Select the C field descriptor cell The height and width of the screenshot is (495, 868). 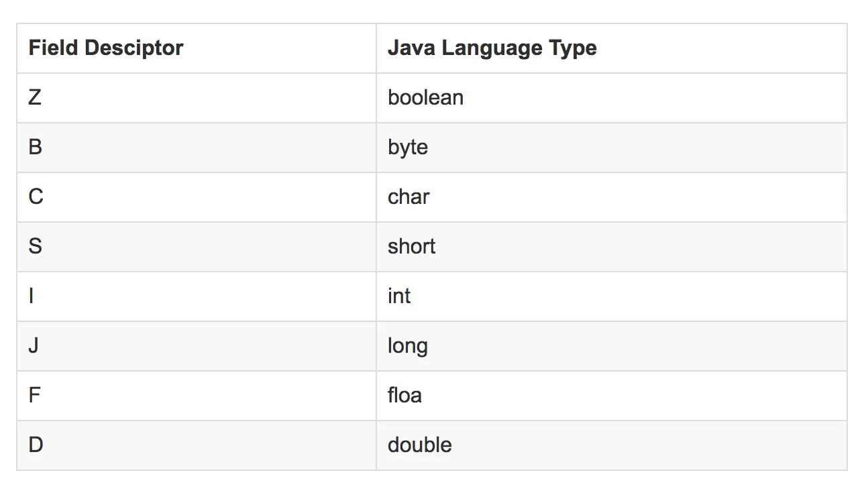pyautogui.click(x=36, y=197)
